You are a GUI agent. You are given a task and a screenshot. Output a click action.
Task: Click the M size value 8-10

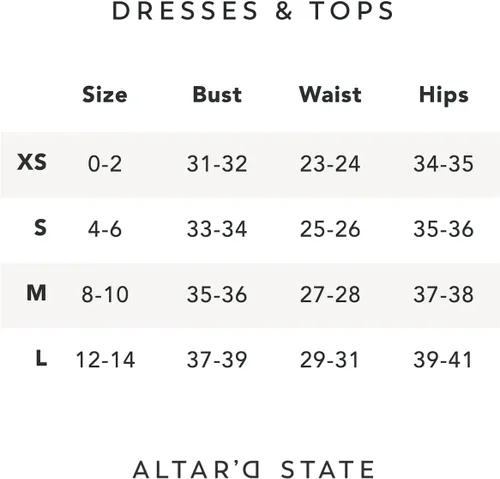point(105,294)
